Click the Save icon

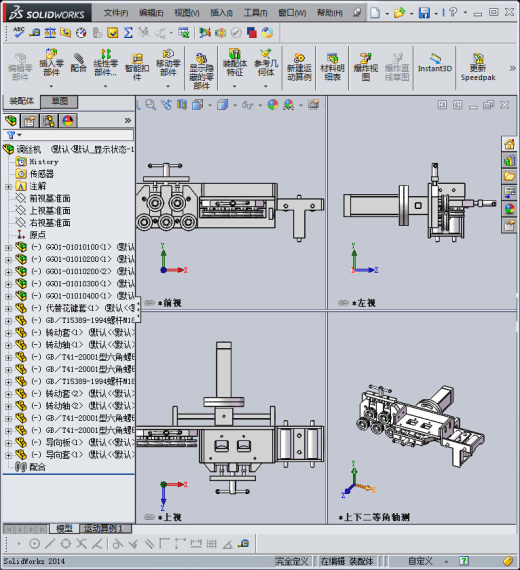[424, 13]
